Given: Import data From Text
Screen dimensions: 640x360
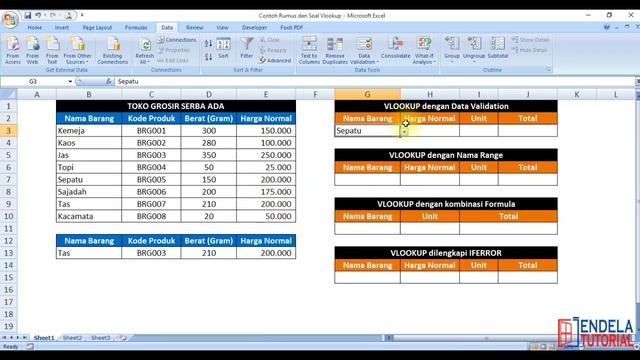Looking at the screenshot, I should click(x=52, y=50).
